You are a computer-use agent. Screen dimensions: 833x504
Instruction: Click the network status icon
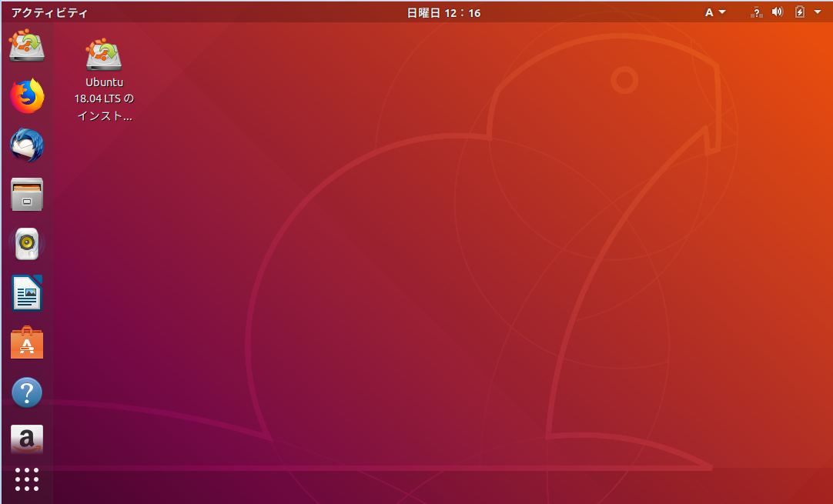pyautogui.click(x=757, y=12)
